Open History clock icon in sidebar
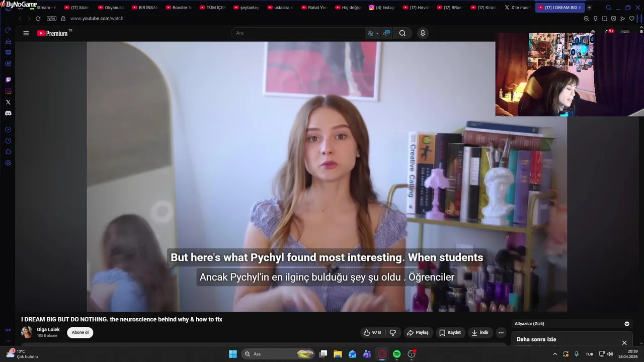This screenshot has height=362, width=644. 8,141
